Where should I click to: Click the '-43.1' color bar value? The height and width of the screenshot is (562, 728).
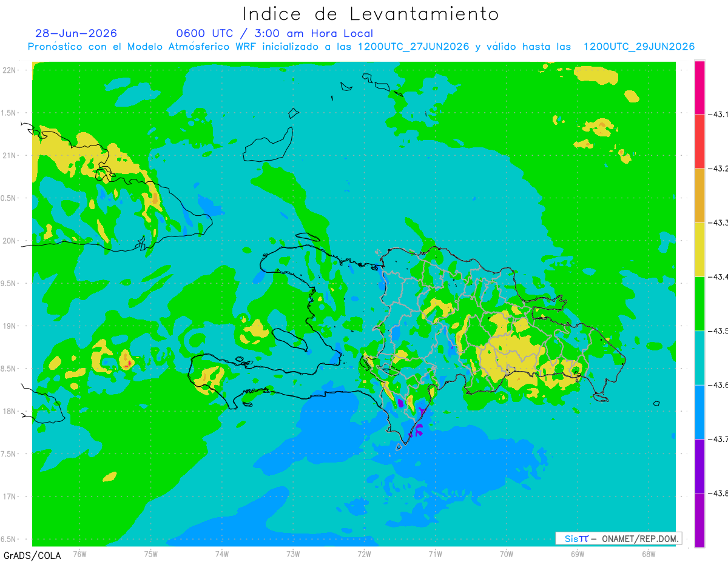pos(719,114)
